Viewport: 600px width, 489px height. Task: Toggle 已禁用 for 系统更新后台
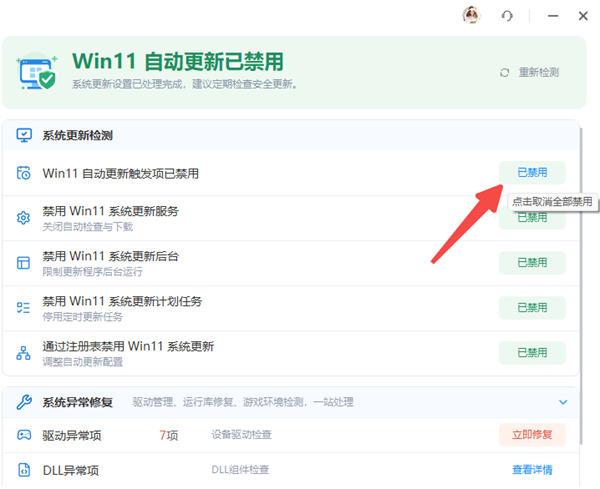point(532,262)
